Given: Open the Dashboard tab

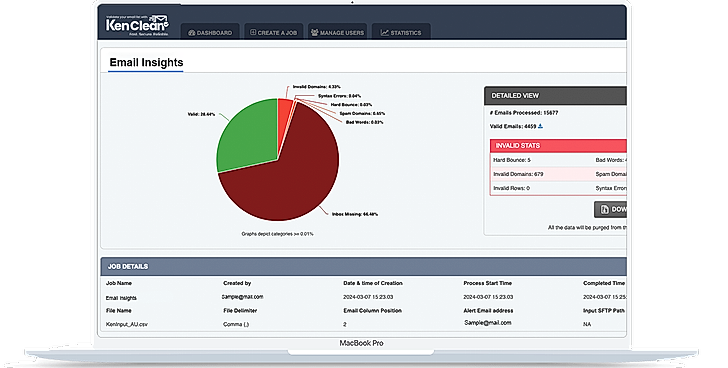Looking at the screenshot, I should 210,32.
